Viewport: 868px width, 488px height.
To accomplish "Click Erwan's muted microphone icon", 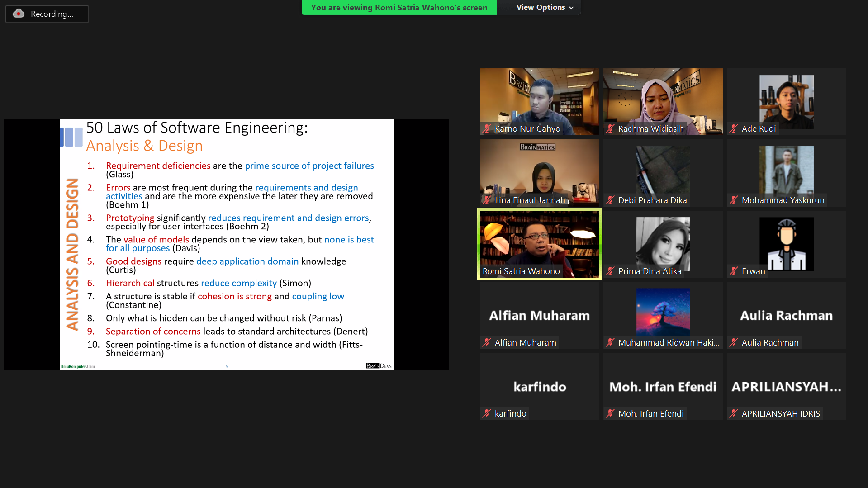I will tap(734, 271).
